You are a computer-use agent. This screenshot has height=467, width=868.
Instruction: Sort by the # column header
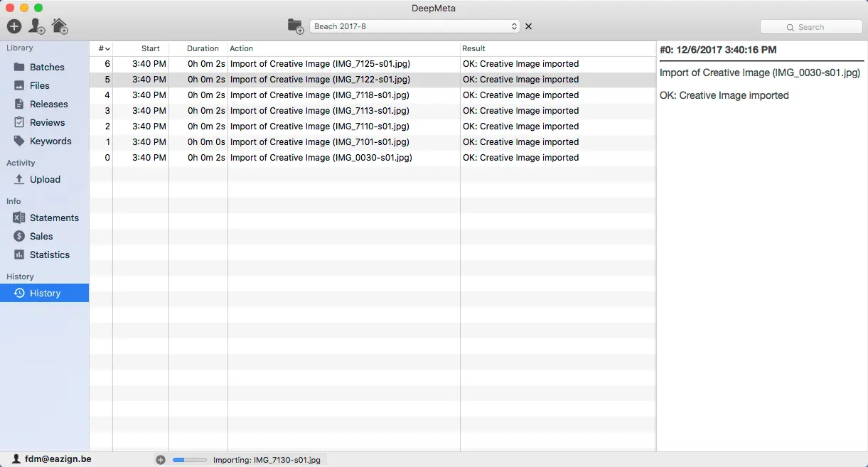point(101,48)
